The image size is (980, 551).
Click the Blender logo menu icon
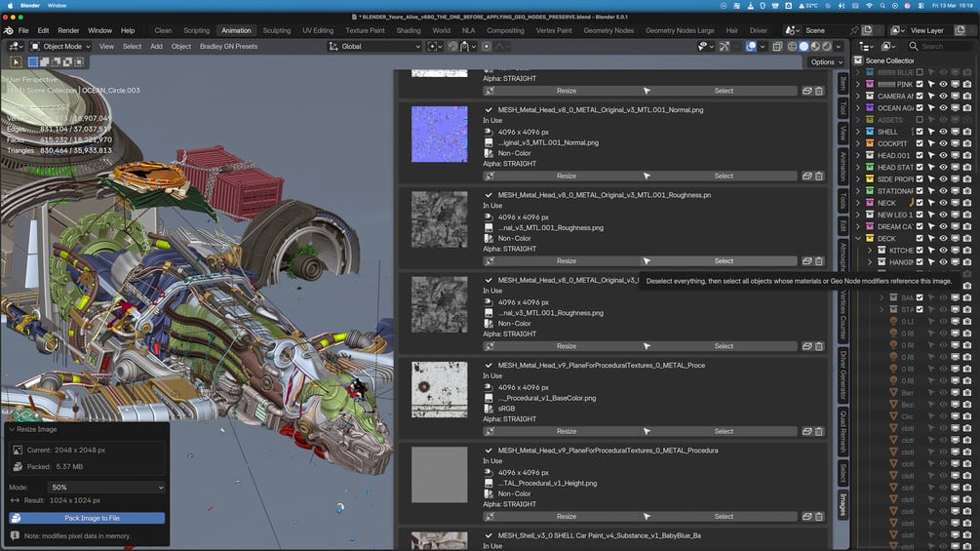[x=8, y=30]
